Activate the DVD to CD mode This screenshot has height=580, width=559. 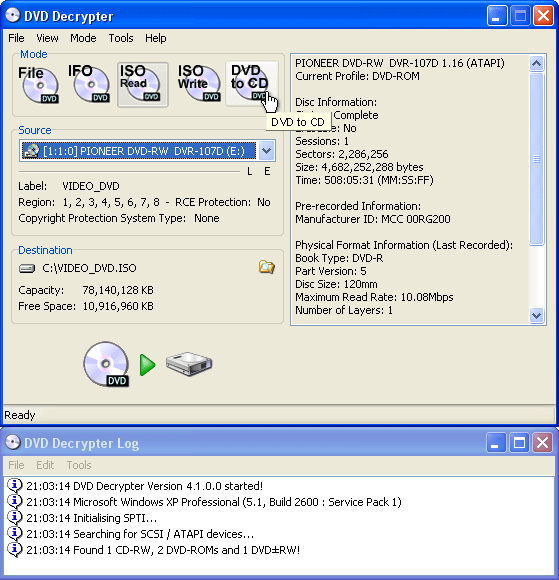(x=252, y=84)
